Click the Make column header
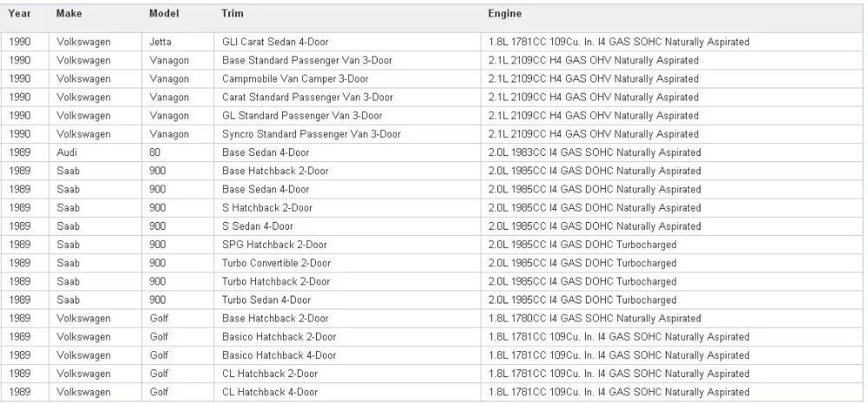868x404 pixels. tap(69, 13)
